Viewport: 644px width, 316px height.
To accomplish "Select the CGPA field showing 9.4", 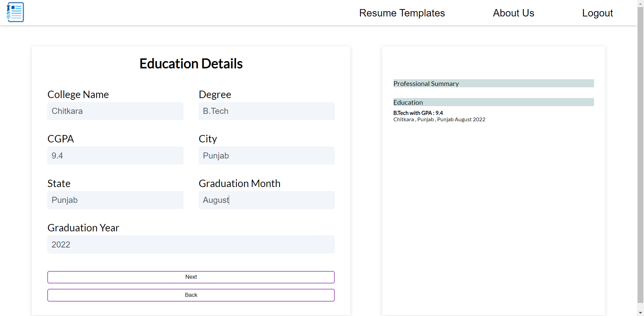I will [x=115, y=155].
